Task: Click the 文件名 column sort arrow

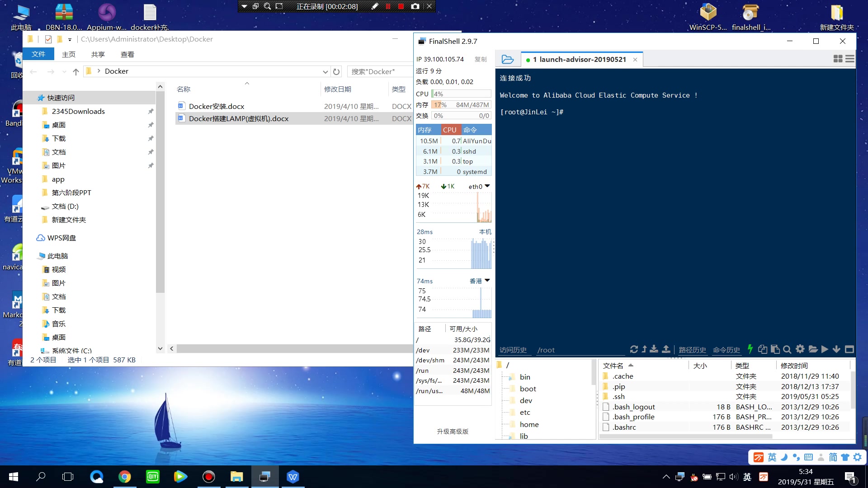Action: (631, 365)
